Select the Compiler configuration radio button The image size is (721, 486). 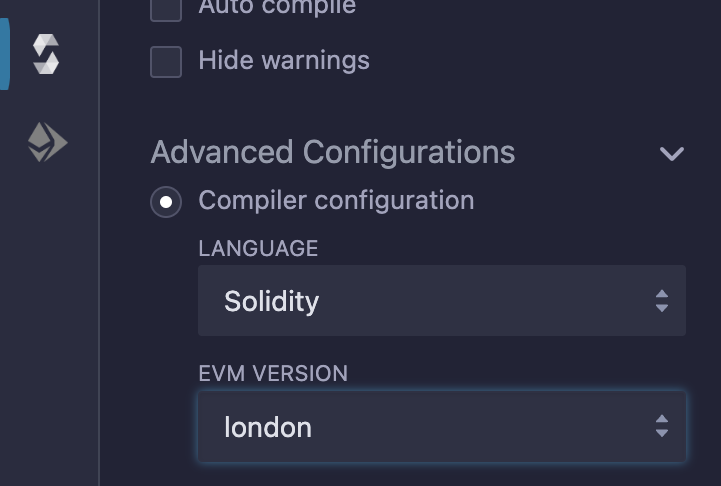pyautogui.click(x=166, y=201)
